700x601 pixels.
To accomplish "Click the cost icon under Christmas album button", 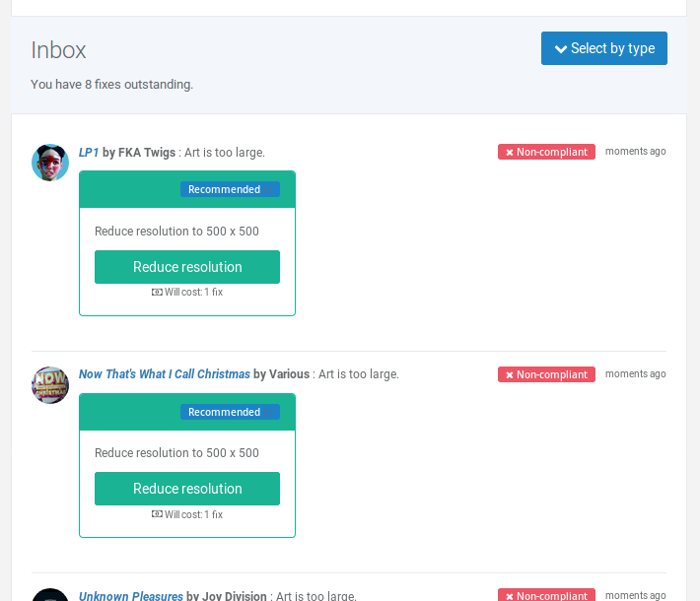I will 157,514.
